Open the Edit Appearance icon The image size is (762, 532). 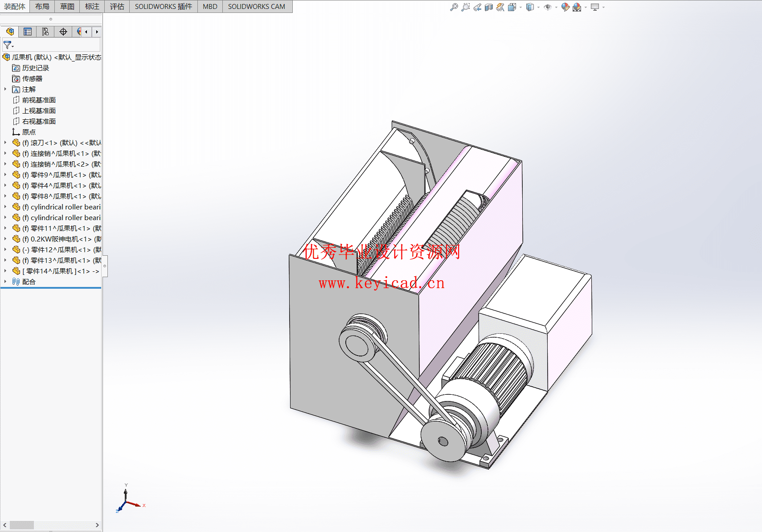tap(565, 7)
